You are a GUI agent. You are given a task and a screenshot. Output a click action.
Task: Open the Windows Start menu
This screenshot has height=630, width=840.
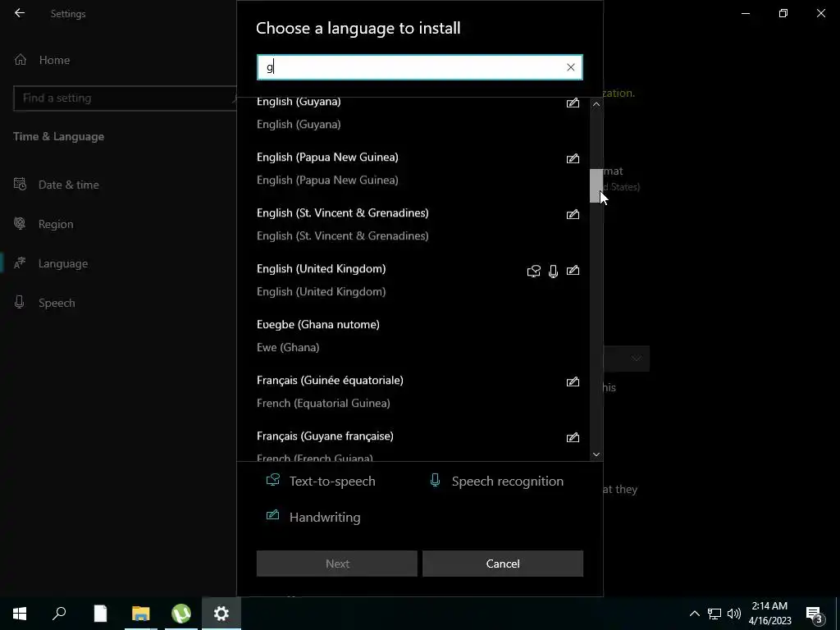coord(20,614)
